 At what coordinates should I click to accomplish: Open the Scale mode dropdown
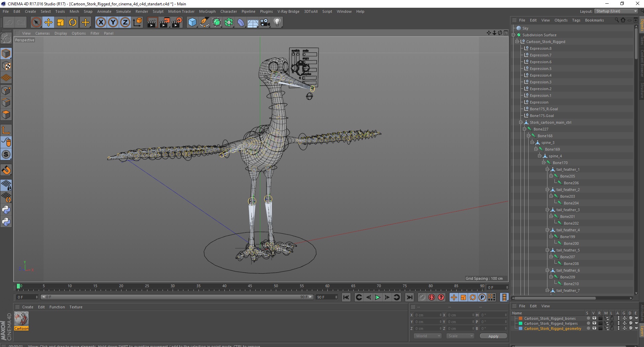pyautogui.click(x=460, y=336)
